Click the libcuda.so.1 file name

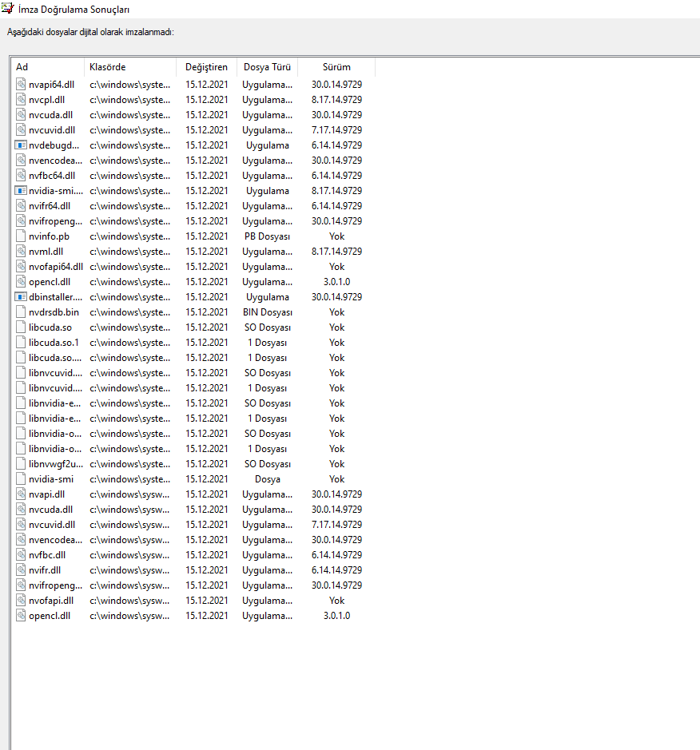click(x=54, y=343)
